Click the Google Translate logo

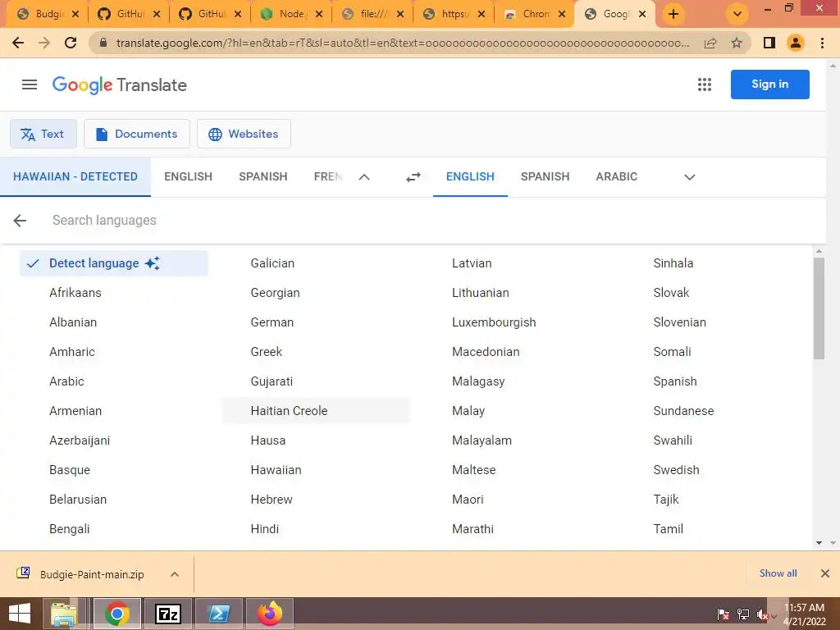point(120,84)
